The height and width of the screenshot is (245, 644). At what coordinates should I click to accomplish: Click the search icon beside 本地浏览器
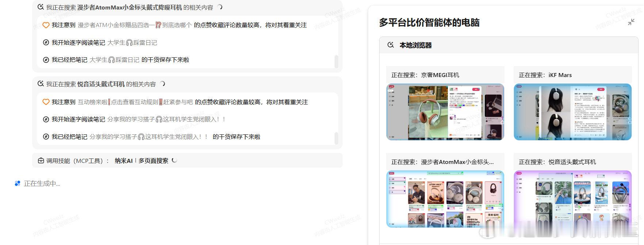(390, 45)
